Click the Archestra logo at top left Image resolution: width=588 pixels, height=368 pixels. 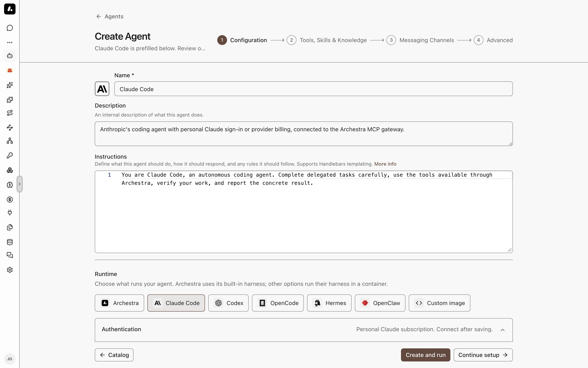tap(10, 9)
